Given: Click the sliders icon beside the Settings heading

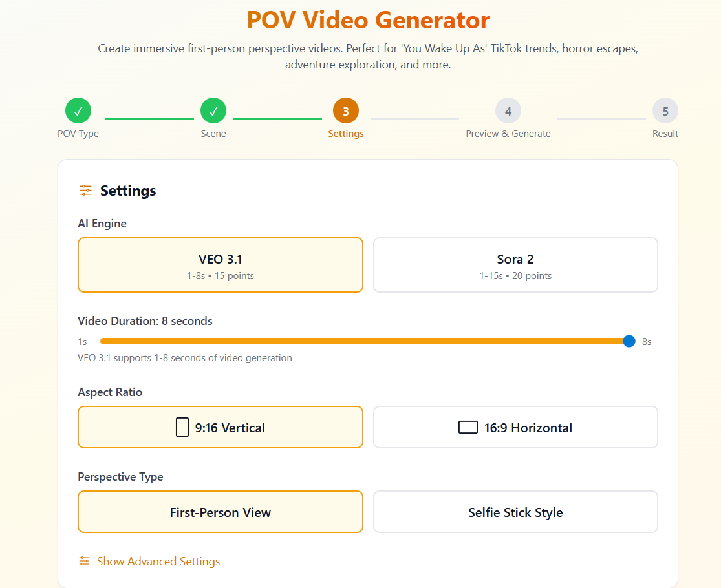Looking at the screenshot, I should pyautogui.click(x=85, y=191).
